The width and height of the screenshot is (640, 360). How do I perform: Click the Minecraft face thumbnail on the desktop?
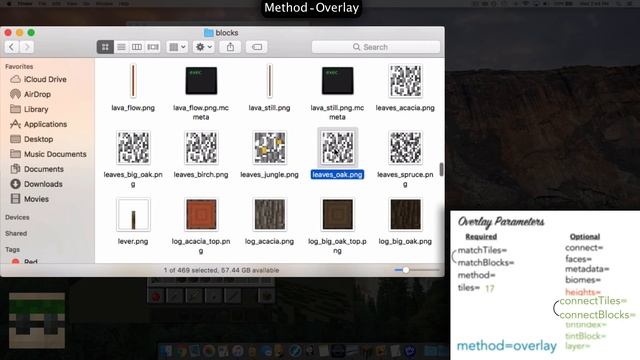(37, 320)
